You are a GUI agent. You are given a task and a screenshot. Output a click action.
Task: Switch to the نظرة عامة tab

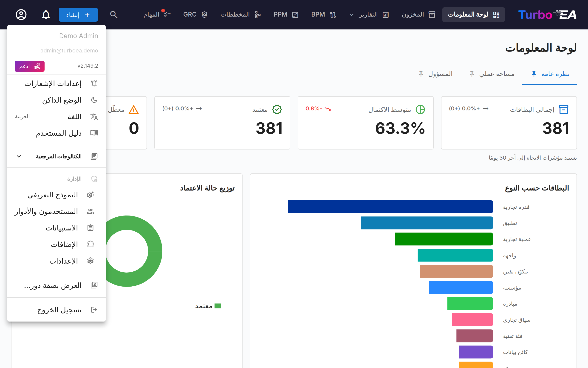tap(549, 74)
